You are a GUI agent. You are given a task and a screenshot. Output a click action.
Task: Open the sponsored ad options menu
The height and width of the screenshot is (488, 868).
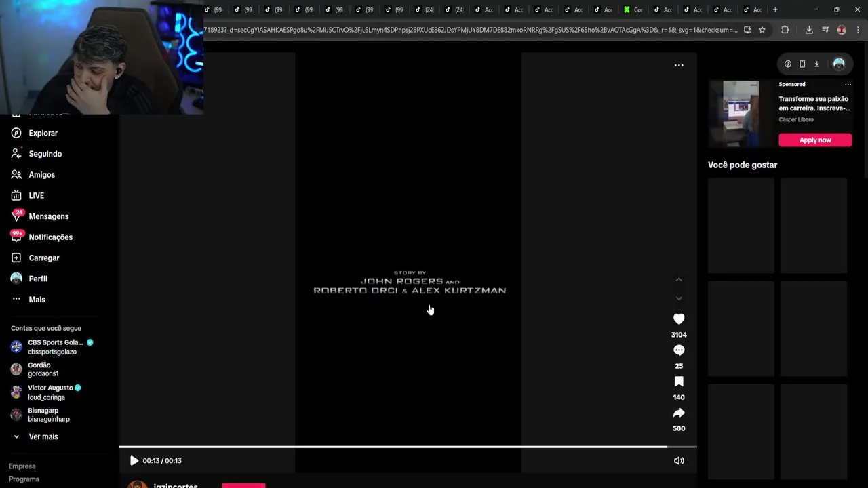[848, 85]
